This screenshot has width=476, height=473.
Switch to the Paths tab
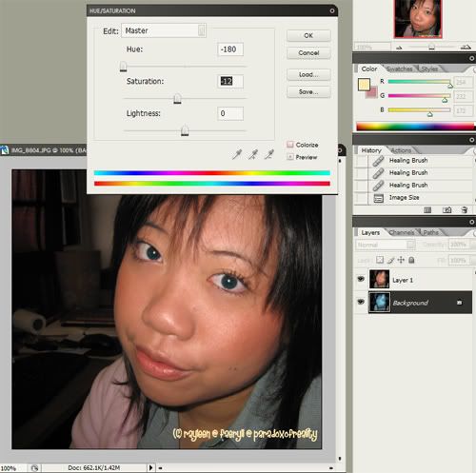coord(430,232)
